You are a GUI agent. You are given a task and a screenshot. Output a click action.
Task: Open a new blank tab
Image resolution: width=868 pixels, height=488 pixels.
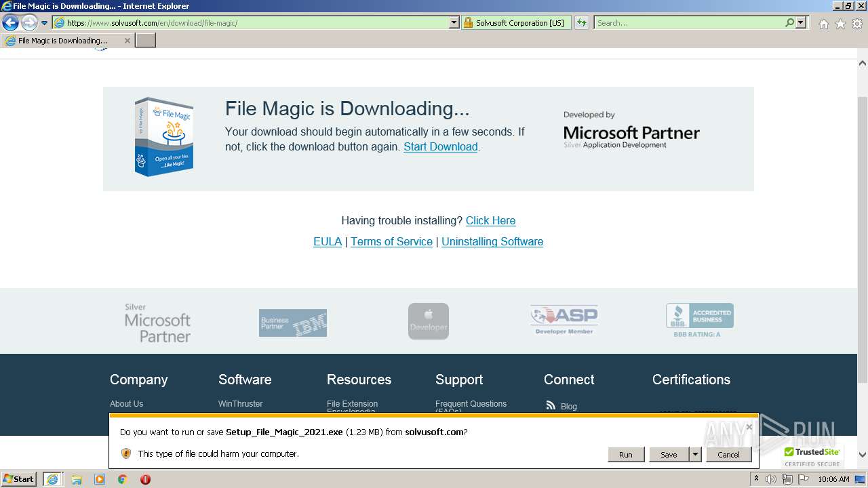click(x=146, y=41)
